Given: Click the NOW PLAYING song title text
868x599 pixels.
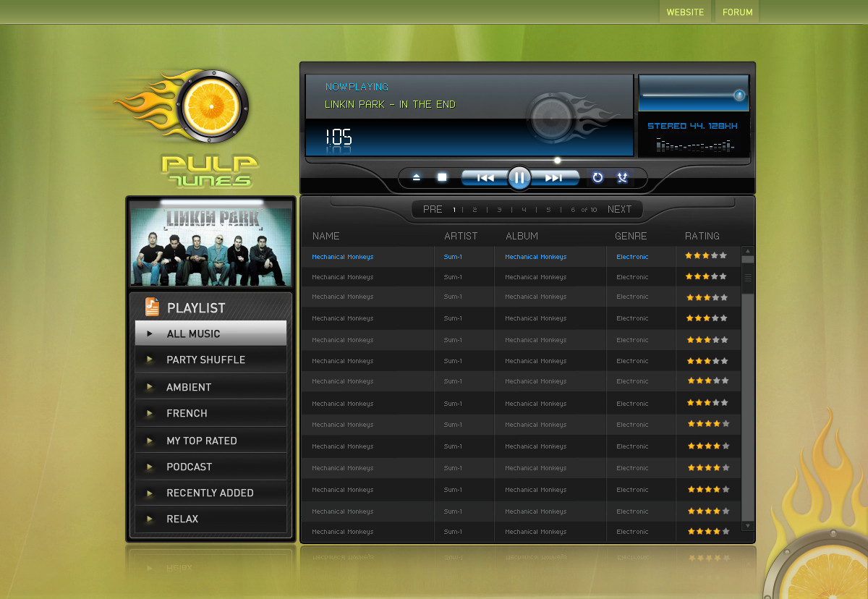Looking at the screenshot, I should [390, 104].
